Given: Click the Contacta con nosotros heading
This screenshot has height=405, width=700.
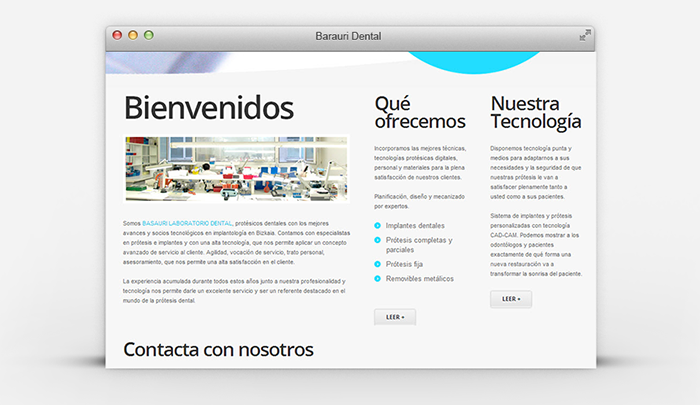Looking at the screenshot, I should (x=218, y=349).
